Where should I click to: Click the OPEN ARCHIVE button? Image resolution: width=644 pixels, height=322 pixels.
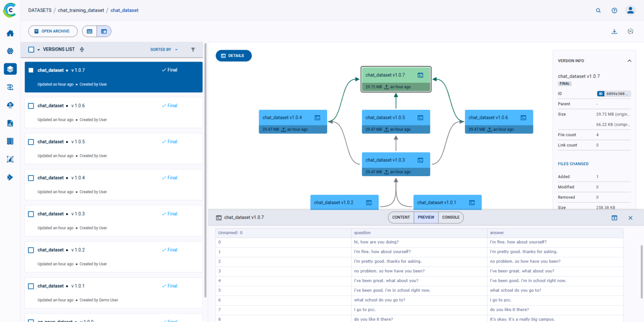tap(52, 31)
